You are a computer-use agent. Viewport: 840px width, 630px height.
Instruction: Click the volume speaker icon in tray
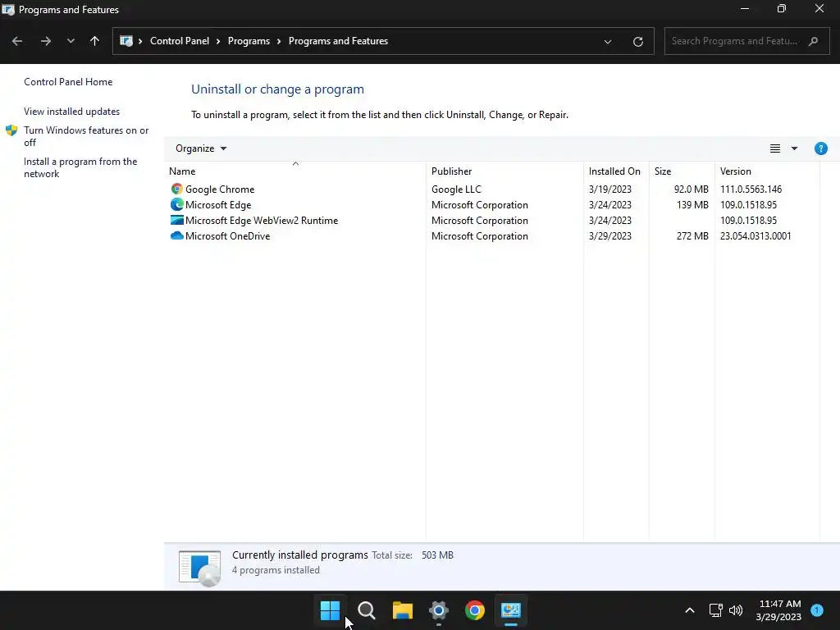(x=736, y=610)
